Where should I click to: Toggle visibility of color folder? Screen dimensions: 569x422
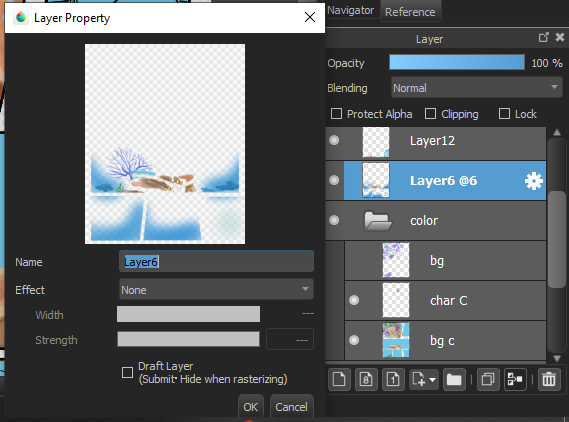tap(334, 220)
